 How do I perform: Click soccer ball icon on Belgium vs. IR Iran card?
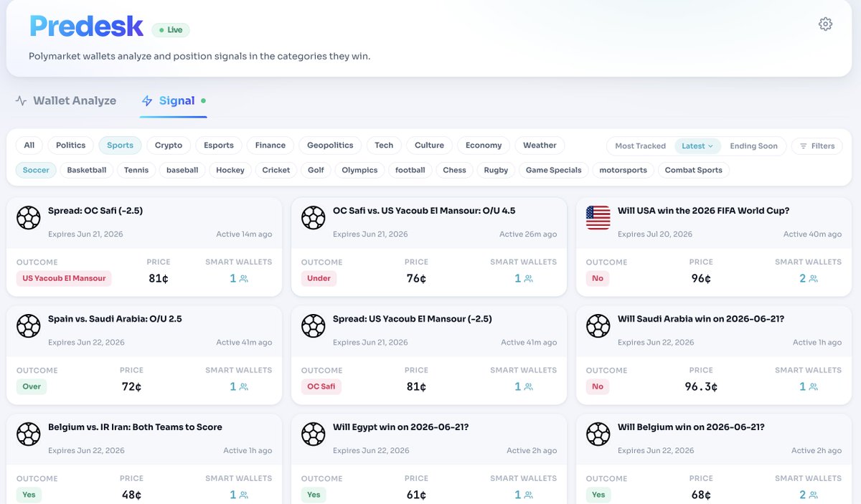29,434
